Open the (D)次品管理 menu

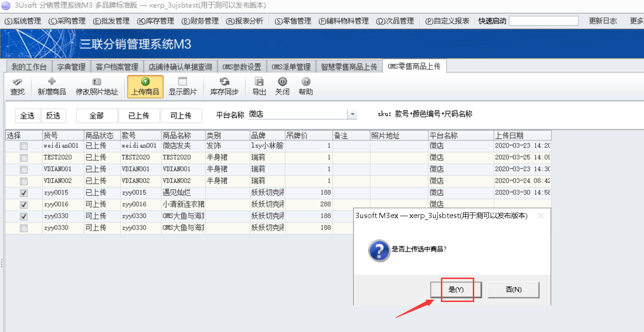coord(395,21)
